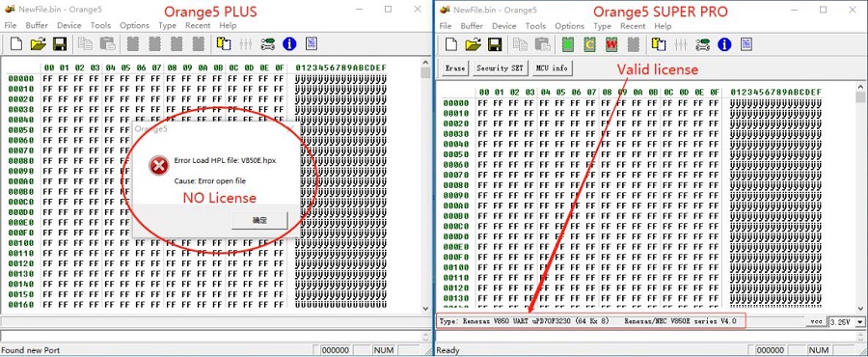Click the green Read chip icon

coord(567,44)
